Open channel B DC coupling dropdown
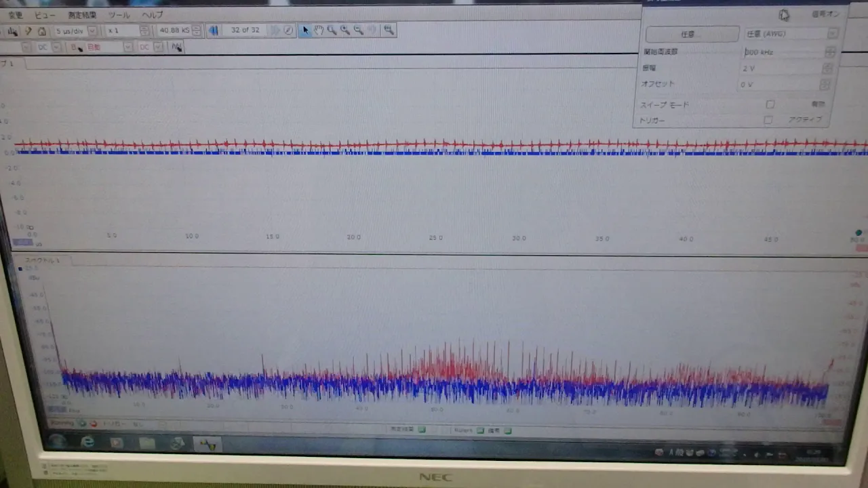The width and height of the screenshot is (868, 488). [158, 47]
